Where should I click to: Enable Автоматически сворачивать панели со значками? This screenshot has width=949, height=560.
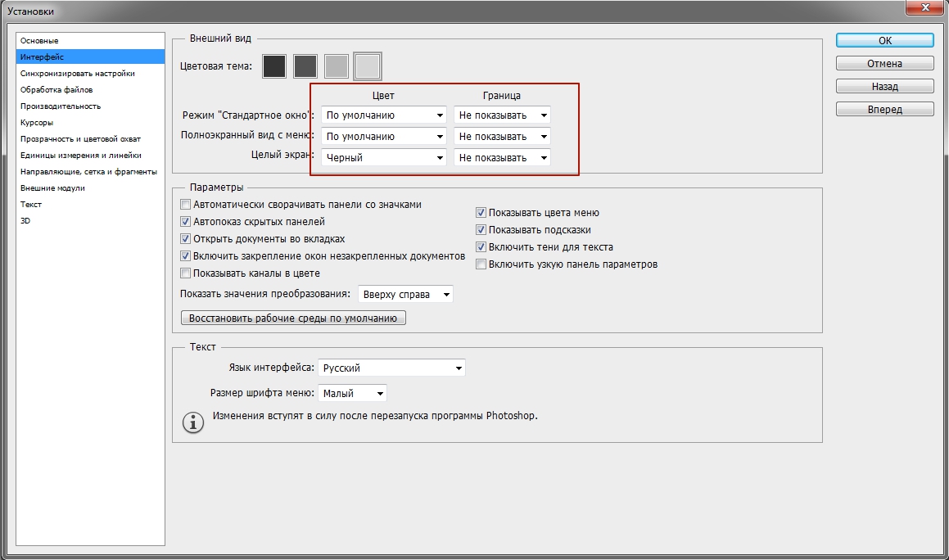pos(186,205)
